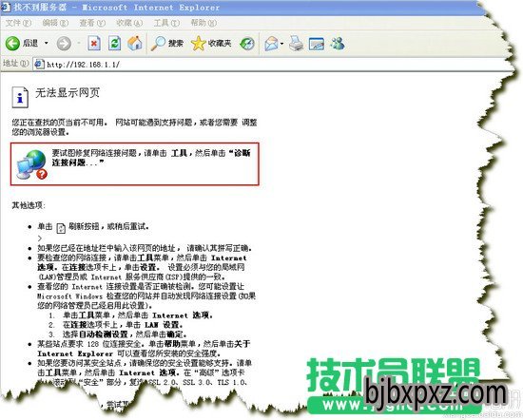Open the 工具(T) menu
Image resolution: width=523 pixels, height=420 pixels.
point(166,23)
